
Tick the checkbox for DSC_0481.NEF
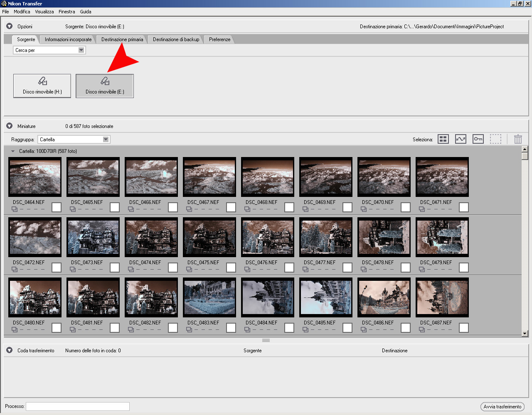115,327
